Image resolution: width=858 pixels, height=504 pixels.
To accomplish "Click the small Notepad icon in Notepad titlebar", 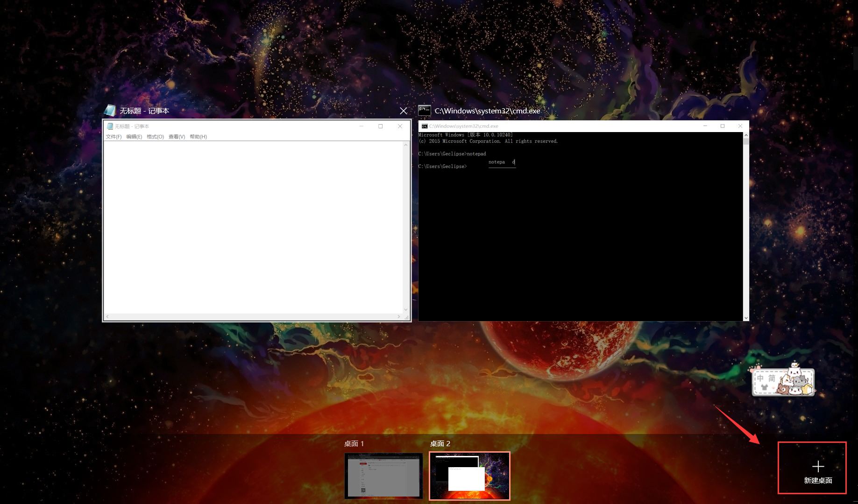I will coord(110,126).
